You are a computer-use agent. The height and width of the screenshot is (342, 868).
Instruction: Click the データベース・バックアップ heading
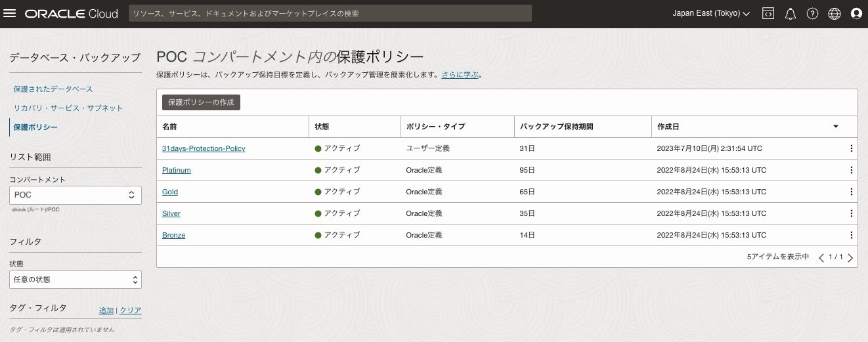click(x=75, y=58)
